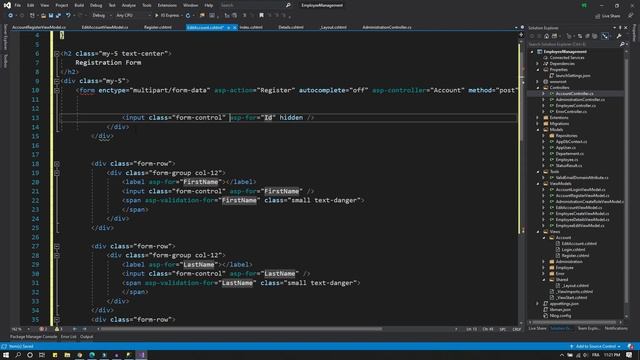The height and width of the screenshot is (360, 640).
Task: Click the browser refresh icon in the toolbar
Action: (x=188, y=16)
